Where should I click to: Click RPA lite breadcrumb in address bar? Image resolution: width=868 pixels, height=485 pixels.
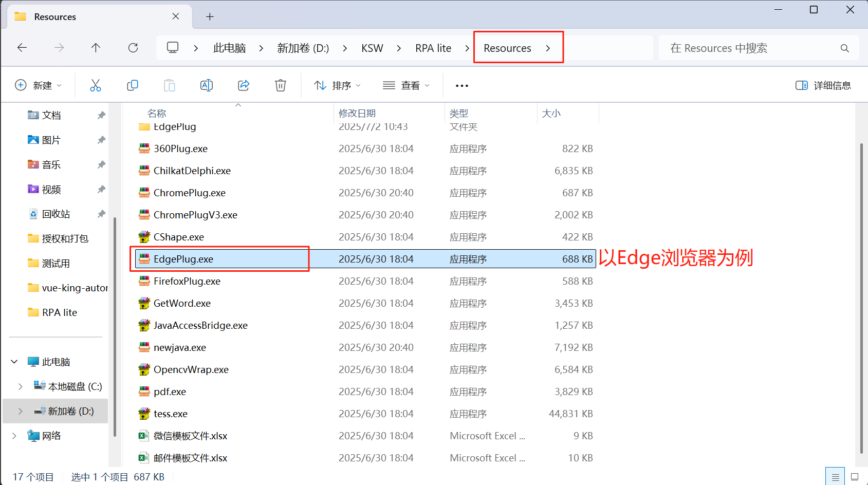pyautogui.click(x=433, y=48)
